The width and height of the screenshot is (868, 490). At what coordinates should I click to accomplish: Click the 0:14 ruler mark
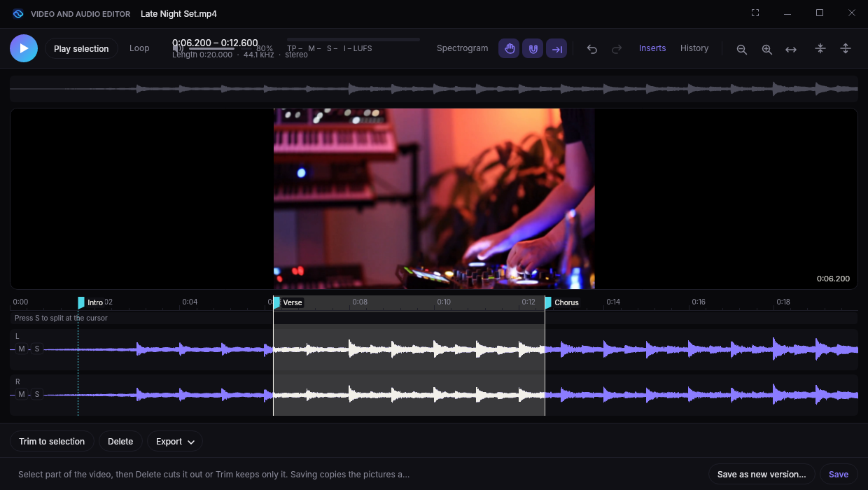pyautogui.click(x=613, y=302)
